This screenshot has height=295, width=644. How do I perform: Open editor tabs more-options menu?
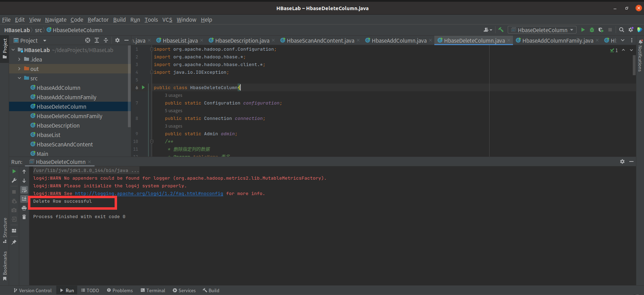632,41
